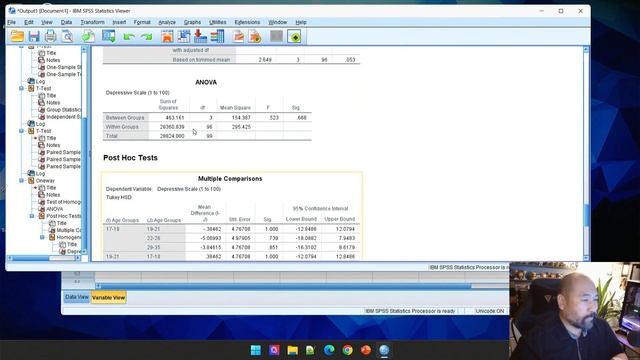This screenshot has height=360, width=640.
Task: Click the Print toolbar icon
Action: coord(51,36)
